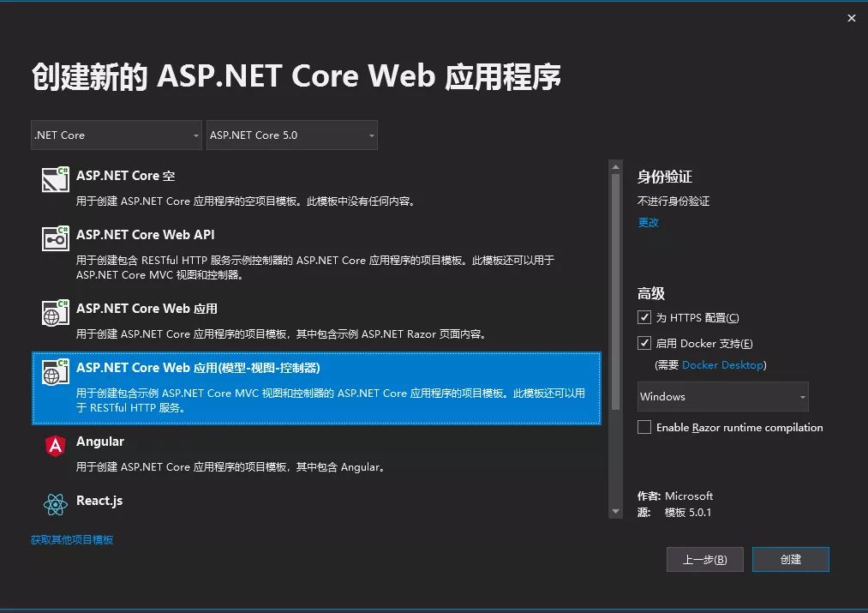Open the .NET Core framework dropdown
The image size is (868, 613).
point(116,135)
